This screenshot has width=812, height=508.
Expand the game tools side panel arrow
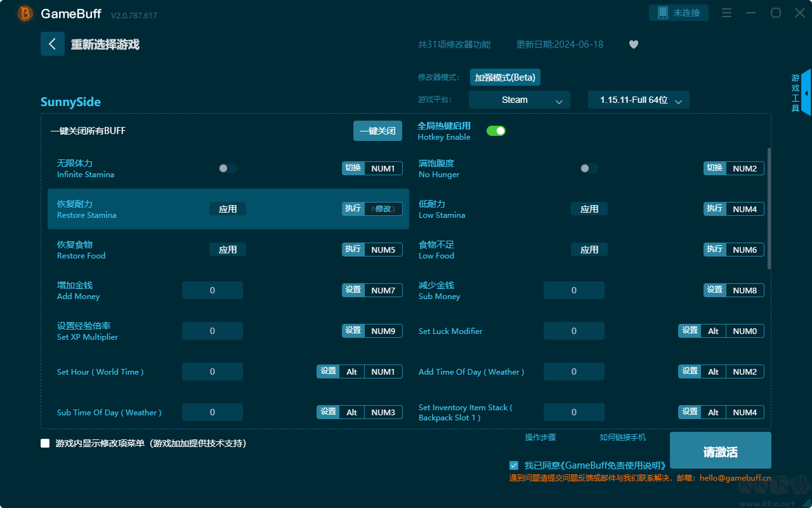coord(806,93)
